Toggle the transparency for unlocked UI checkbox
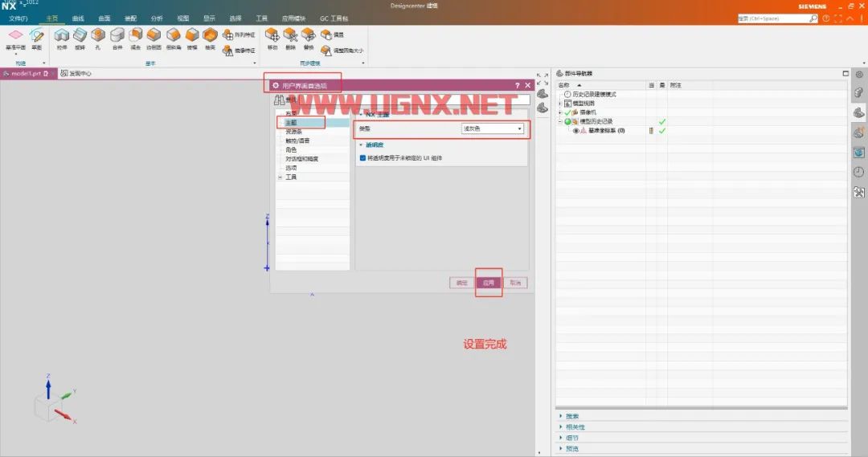The image size is (868, 457). coord(362,158)
